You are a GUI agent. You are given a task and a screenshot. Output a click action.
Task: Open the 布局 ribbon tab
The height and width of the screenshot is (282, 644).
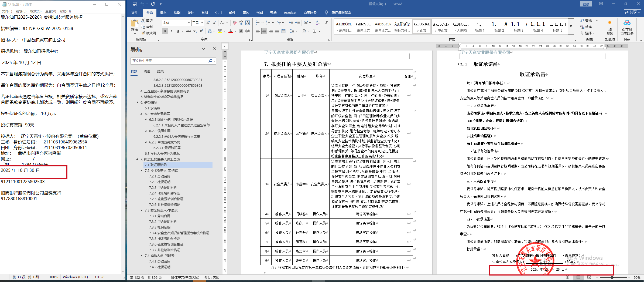pos(204,12)
